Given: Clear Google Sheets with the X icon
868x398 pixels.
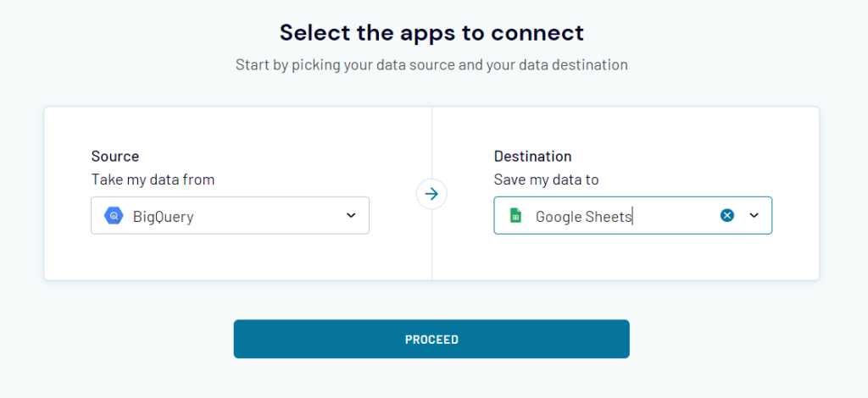Looking at the screenshot, I should [727, 216].
